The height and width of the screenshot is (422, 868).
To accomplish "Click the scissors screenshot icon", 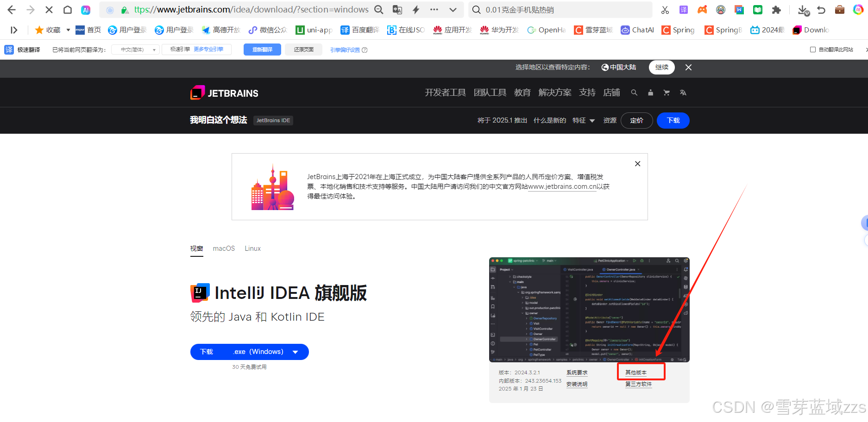I will (x=665, y=10).
